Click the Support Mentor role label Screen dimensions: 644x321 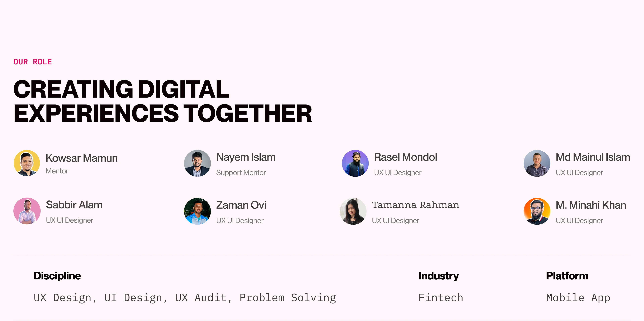pyautogui.click(x=241, y=173)
